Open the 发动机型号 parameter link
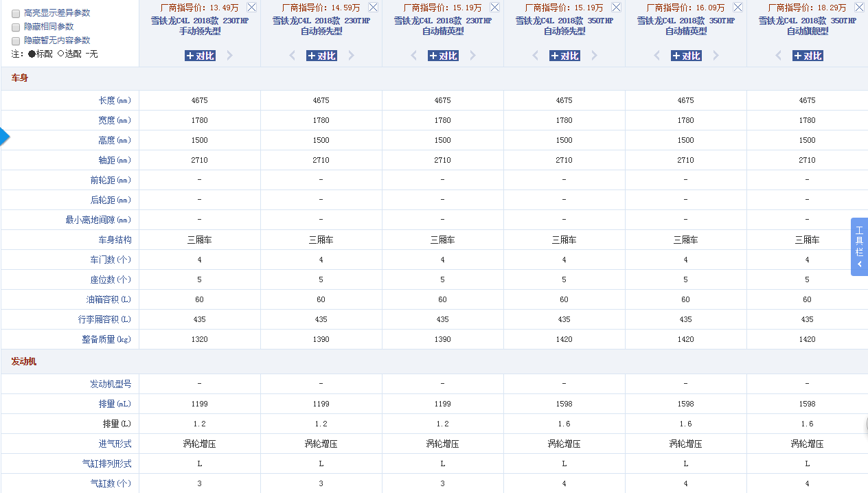868x493 pixels. pyautogui.click(x=111, y=384)
